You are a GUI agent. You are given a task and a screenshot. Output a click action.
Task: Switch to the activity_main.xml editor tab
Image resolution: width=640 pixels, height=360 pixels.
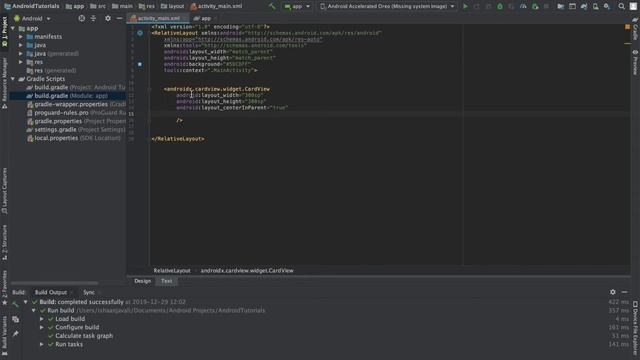pyautogui.click(x=158, y=18)
